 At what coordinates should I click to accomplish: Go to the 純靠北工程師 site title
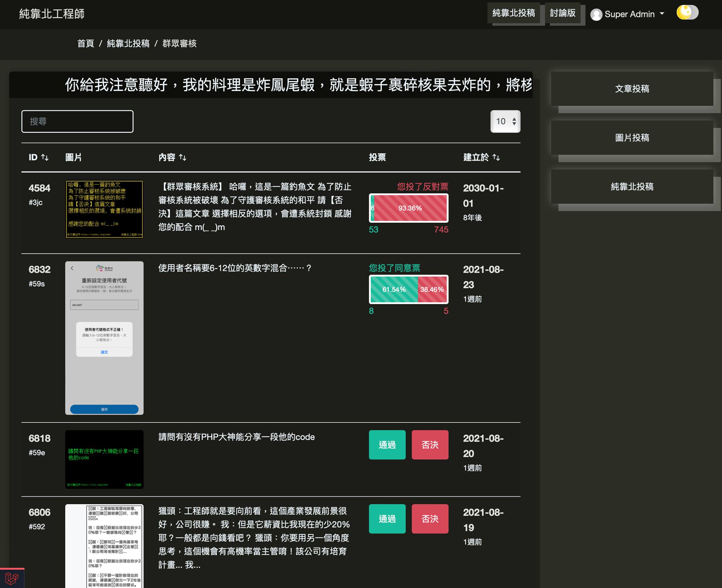[x=52, y=14]
